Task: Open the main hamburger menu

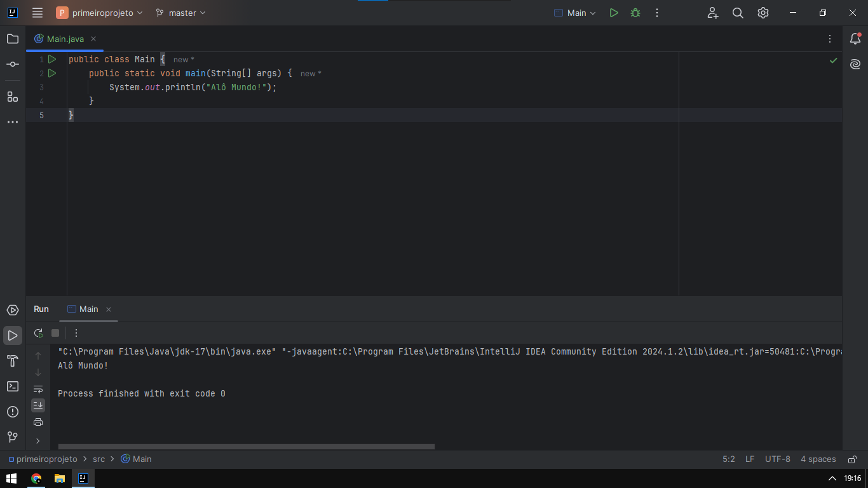Action: [x=37, y=13]
